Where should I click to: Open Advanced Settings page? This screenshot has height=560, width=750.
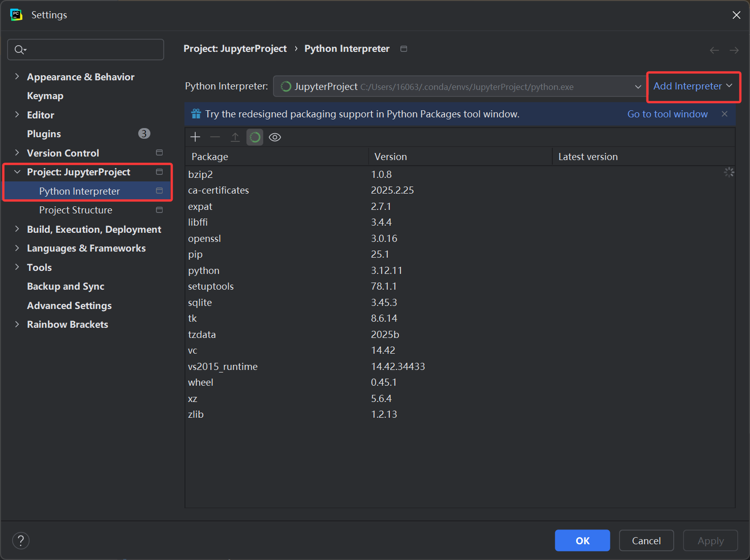click(x=69, y=305)
